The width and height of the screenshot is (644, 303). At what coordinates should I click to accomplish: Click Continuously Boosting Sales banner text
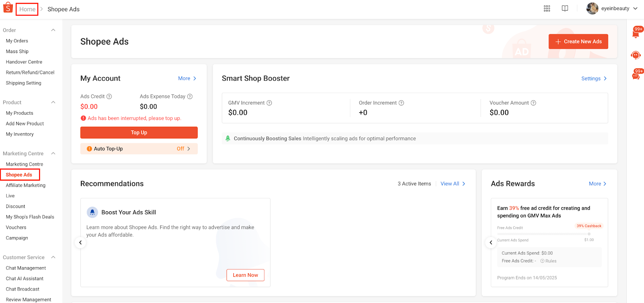[x=325, y=138]
